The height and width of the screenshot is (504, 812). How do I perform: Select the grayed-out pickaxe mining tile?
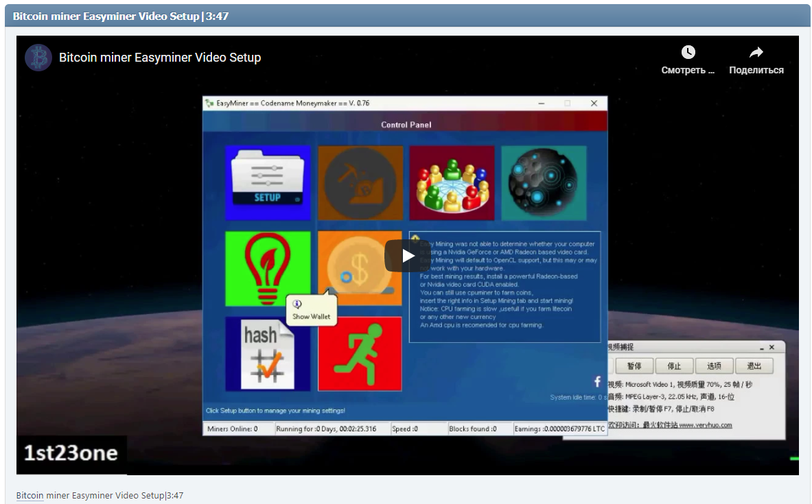click(360, 182)
